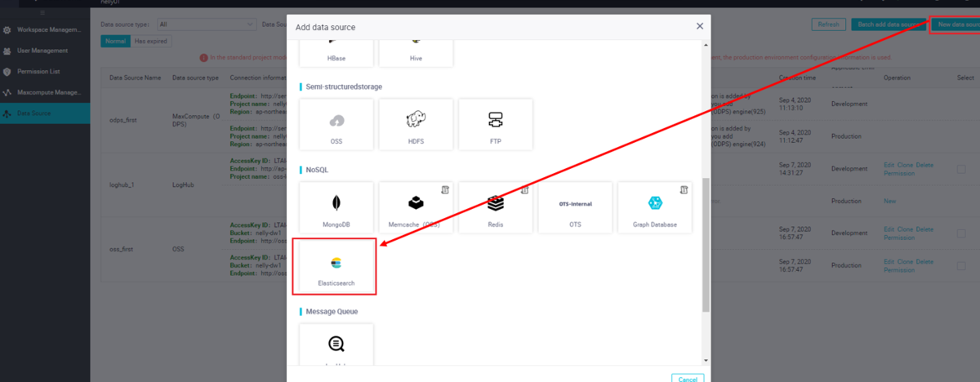Image resolution: width=980 pixels, height=382 pixels.
Task: Click Permission in loghub_1 Development row
Action: tap(899, 174)
